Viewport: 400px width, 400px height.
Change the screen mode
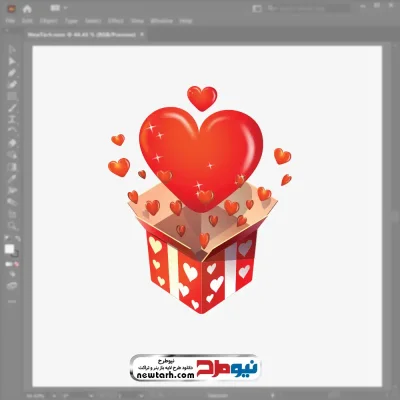point(12,286)
